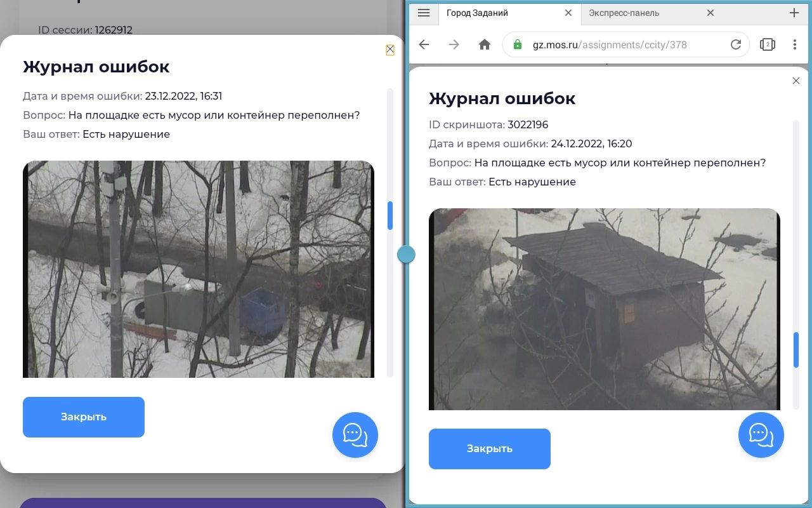812x508 pixels.
Task: Close the left error log dialog with X
Action: click(390, 50)
